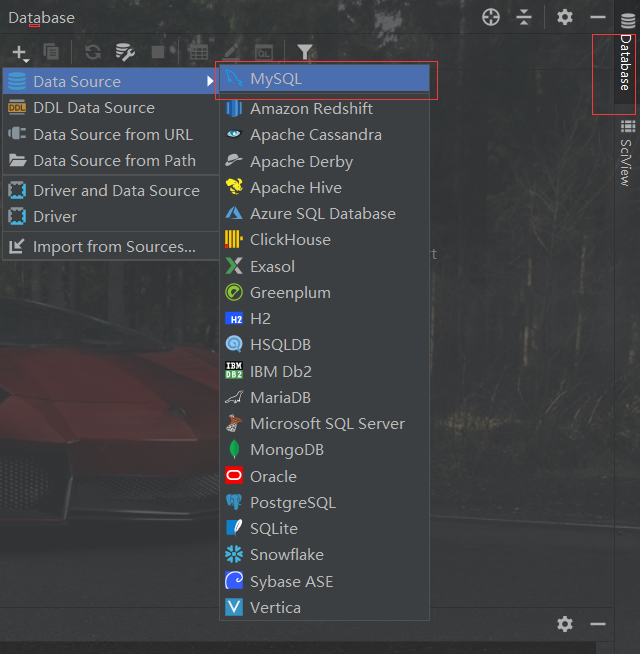Click the Collapse All icon in header
The width and height of the screenshot is (640, 654).
coord(524,18)
